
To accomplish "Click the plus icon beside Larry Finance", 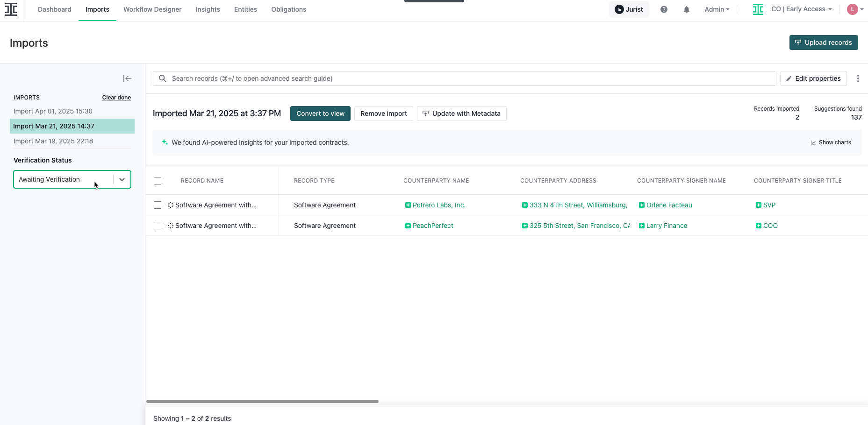I will (641, 226).
